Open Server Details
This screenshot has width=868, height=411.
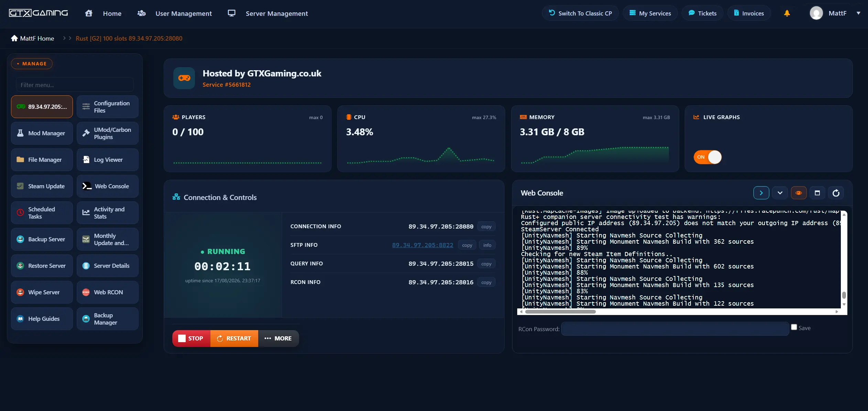point(108,266)
